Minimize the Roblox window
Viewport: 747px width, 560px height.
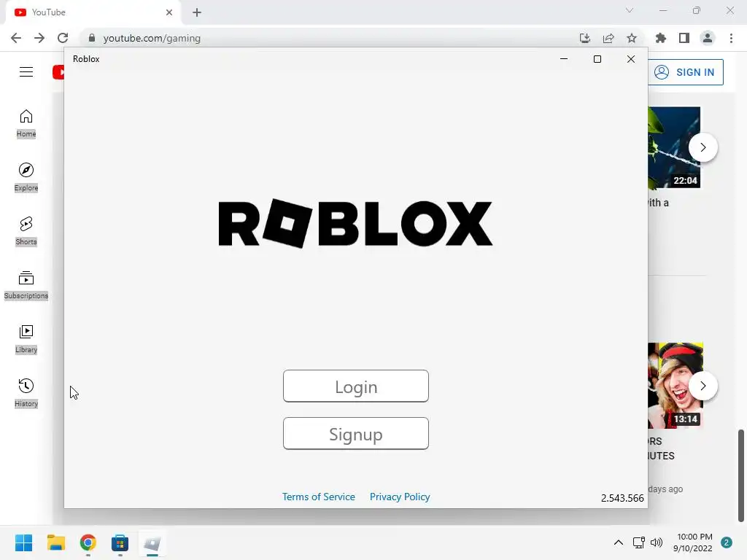(564, 59)
